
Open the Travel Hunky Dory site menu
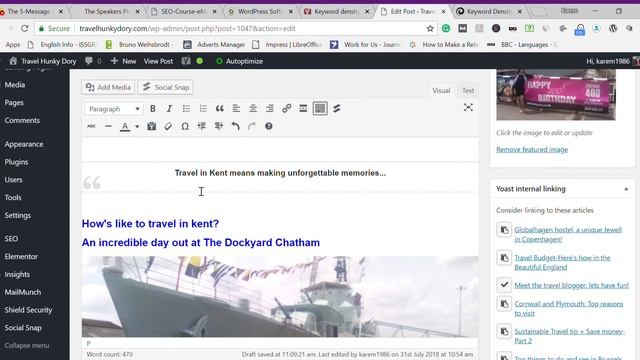(x=42, y=61)
